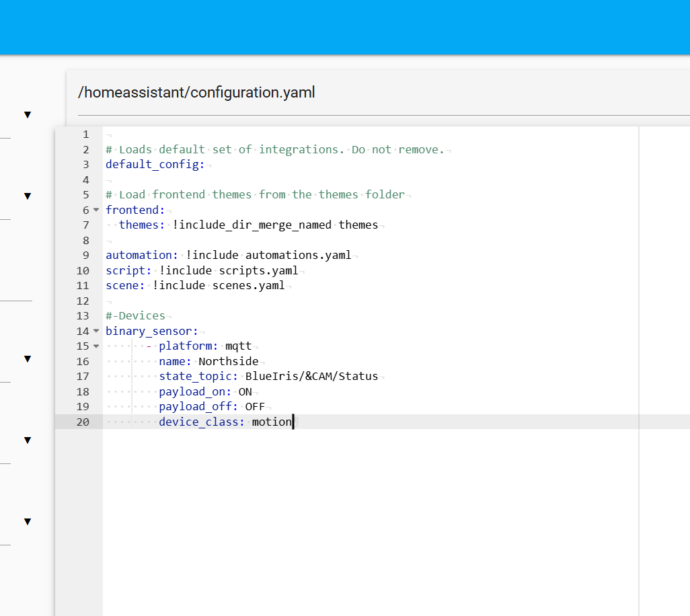Click the Northside value
690x616 pixels.
tap(229, 361)
